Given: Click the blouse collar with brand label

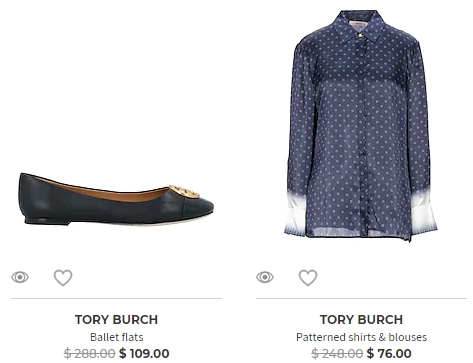Looking at the screenshot, I should 359,26.
